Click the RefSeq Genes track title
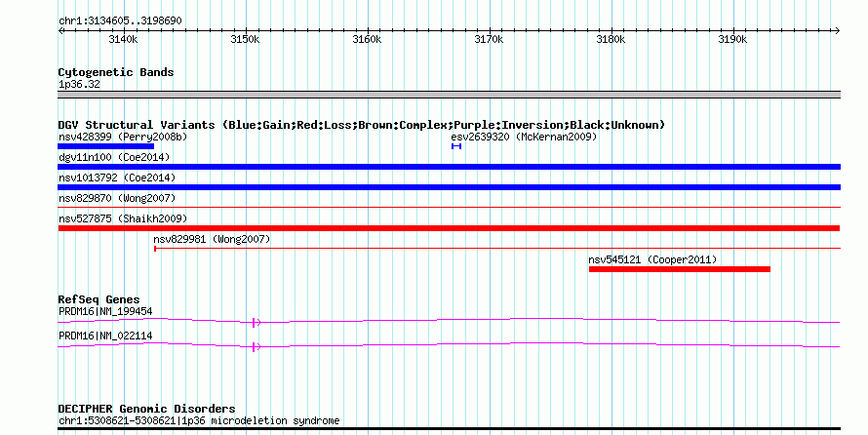Viewport: 868px width, 435px height. pos(99,299)
